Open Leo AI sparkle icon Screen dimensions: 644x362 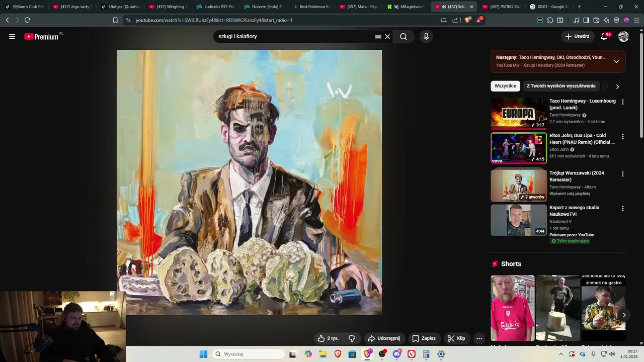[606, 20]
